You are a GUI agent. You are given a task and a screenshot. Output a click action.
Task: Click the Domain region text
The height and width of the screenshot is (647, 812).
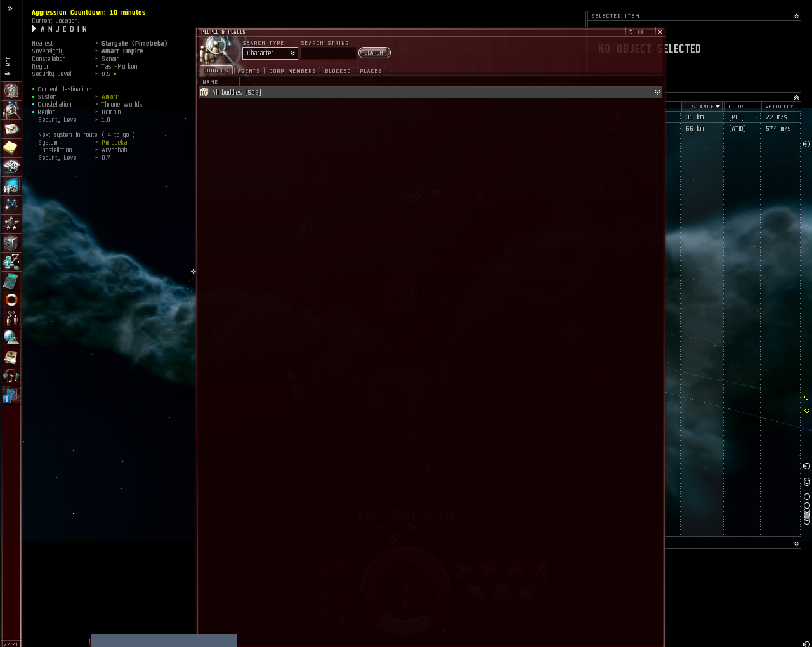coord(111,112)
